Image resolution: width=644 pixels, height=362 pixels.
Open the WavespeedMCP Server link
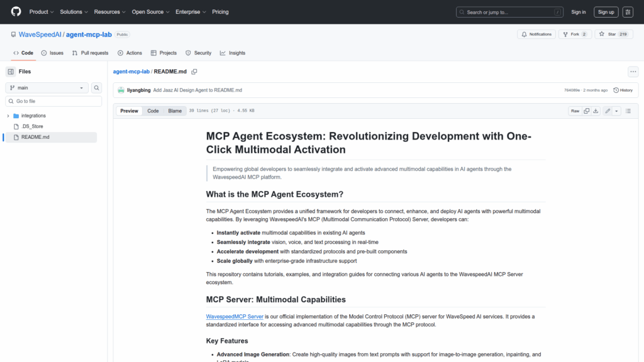point(234,316)
